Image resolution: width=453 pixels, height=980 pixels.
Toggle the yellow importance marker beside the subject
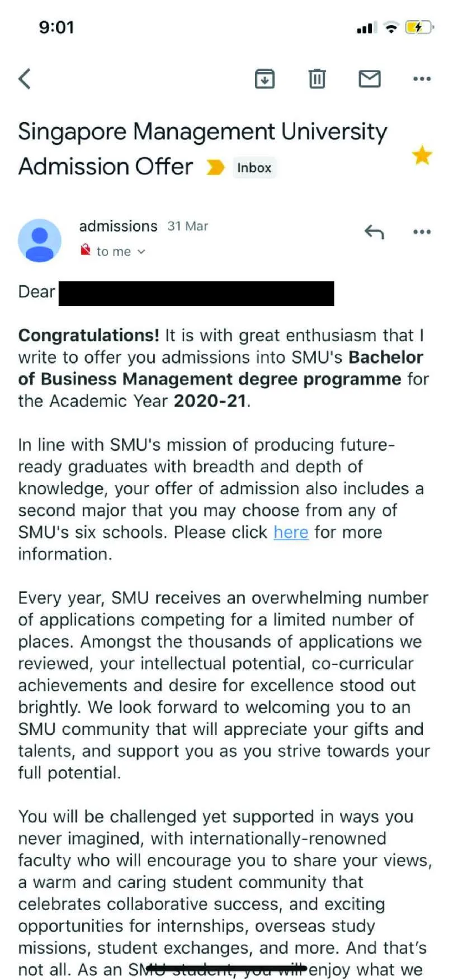(x=215, y=167)
